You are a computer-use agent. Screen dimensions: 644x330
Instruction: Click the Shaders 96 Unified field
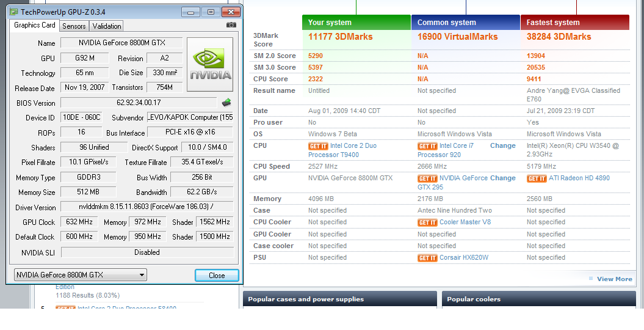tap(94, 147)
